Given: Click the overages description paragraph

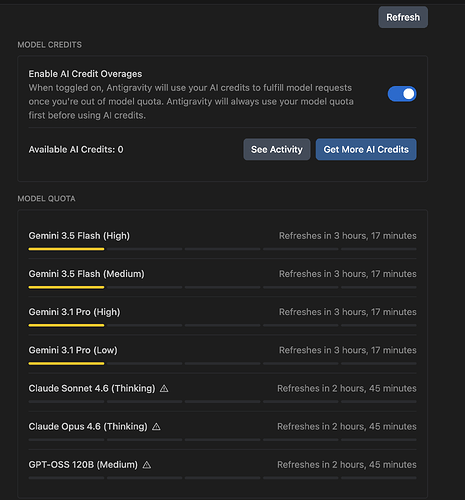Looking at the screenshot, I should 191,101.
